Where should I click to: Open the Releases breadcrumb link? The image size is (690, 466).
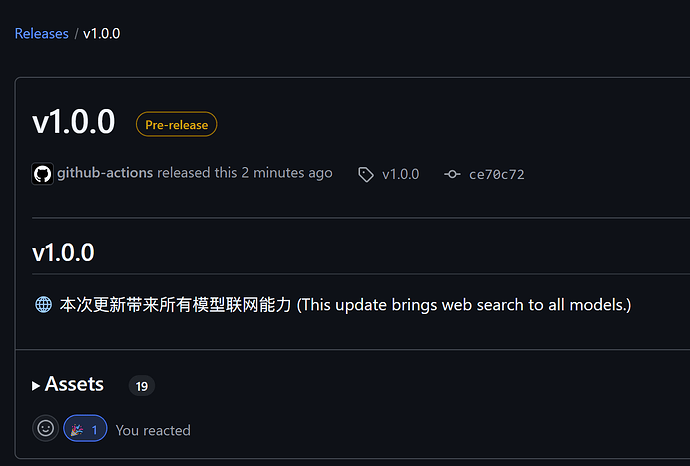(42, 33)
